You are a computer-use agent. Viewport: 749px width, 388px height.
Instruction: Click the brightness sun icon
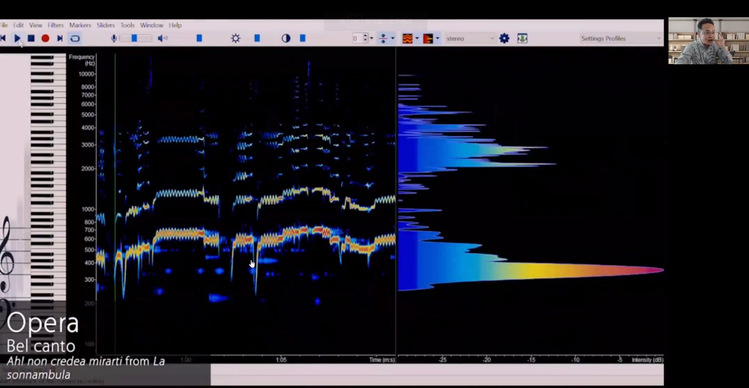tap(235, 38)
